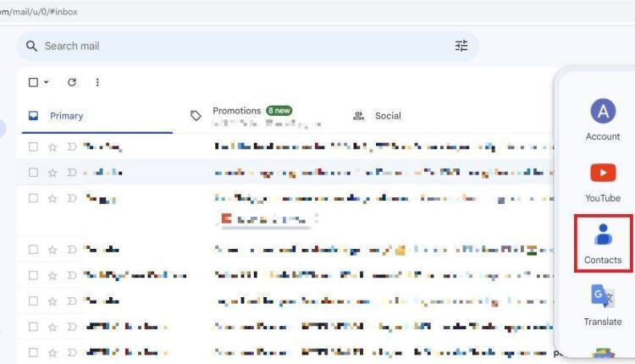Select the first email's checkbox
The width and height of the screenshot is (635, 364).
pyautogui.click(x=33, y=146)
